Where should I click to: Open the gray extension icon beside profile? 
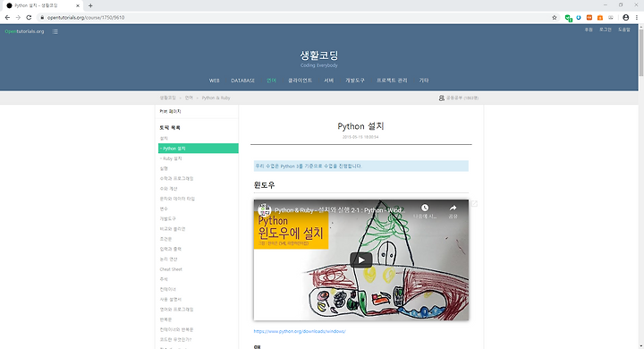611,17
